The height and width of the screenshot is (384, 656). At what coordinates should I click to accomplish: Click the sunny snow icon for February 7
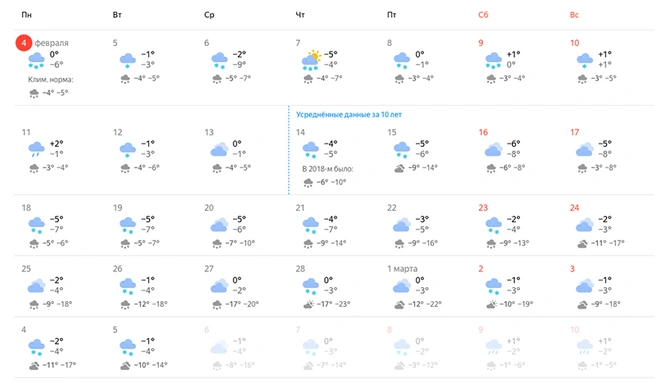[x=311, y=61]
